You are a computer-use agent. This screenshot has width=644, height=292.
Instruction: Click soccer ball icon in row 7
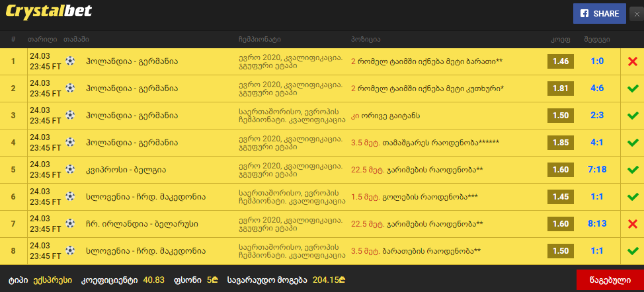pyautogui.click(x=70, y=223)
